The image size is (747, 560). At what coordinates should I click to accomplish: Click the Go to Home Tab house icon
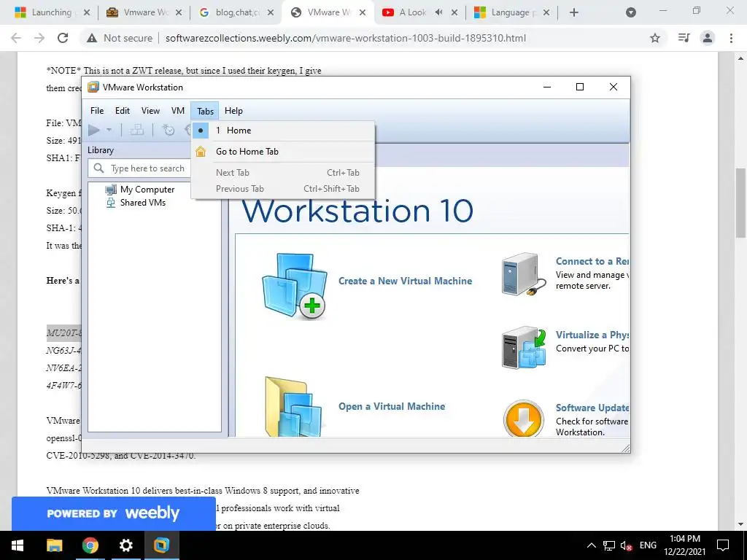[x=201, y=152]
